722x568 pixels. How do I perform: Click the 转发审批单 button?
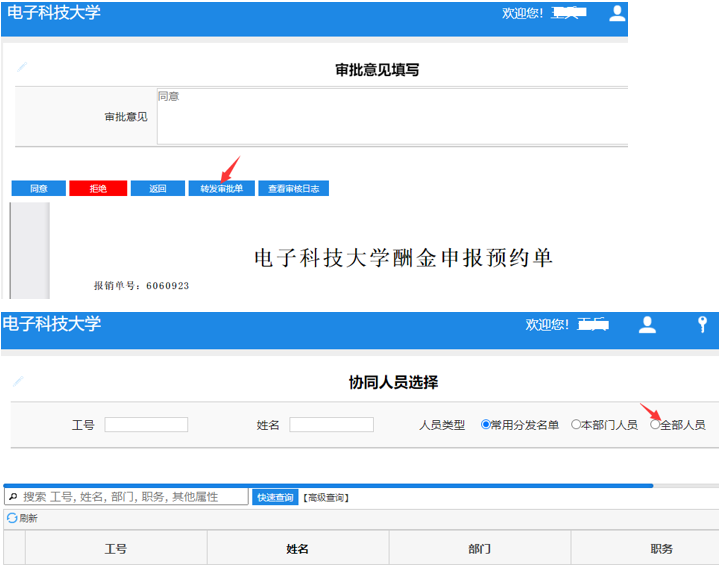click(221, 188)
